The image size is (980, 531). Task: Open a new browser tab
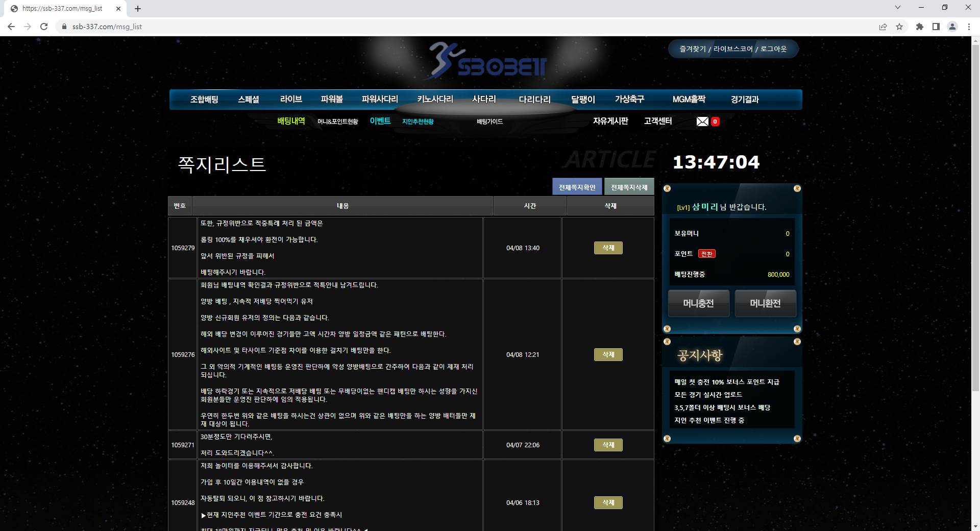138,9
